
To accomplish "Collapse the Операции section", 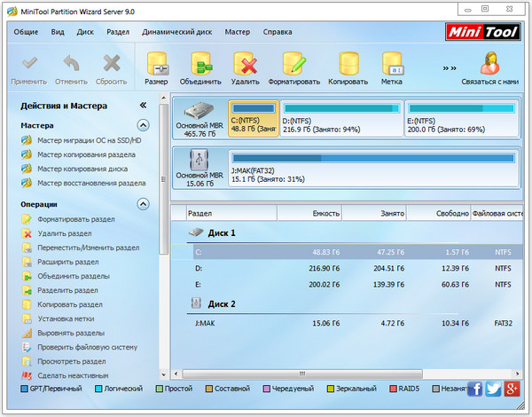I will pos(144,204).
